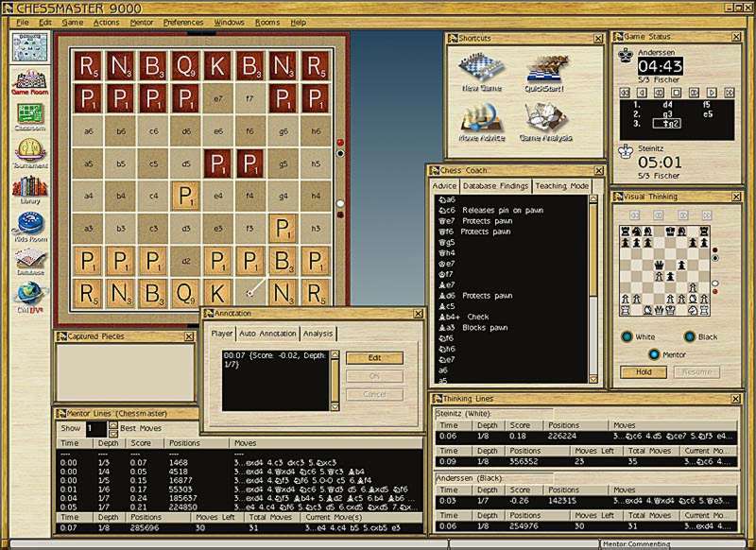Image resolution: width=756 pixels, height=550 pixels.
Task: Switch to the Advice tab in Chess Coach
Action: (444, 185)
